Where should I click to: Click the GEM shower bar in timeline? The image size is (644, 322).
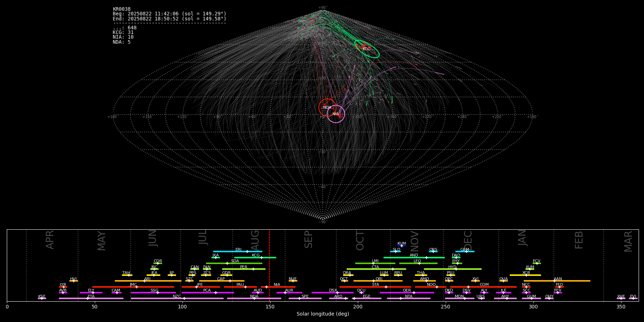click(x=465, y=252)
